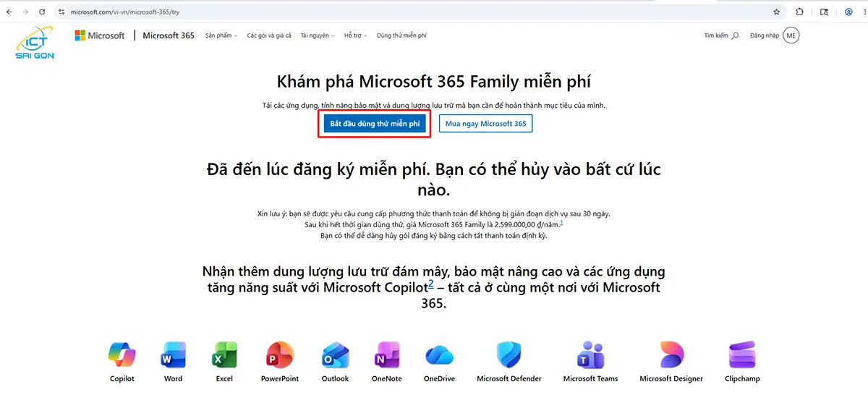Click Bắt đầu dùng thử miễn phí button
This screenshot has width=868, height=403.
coord(375,124)
